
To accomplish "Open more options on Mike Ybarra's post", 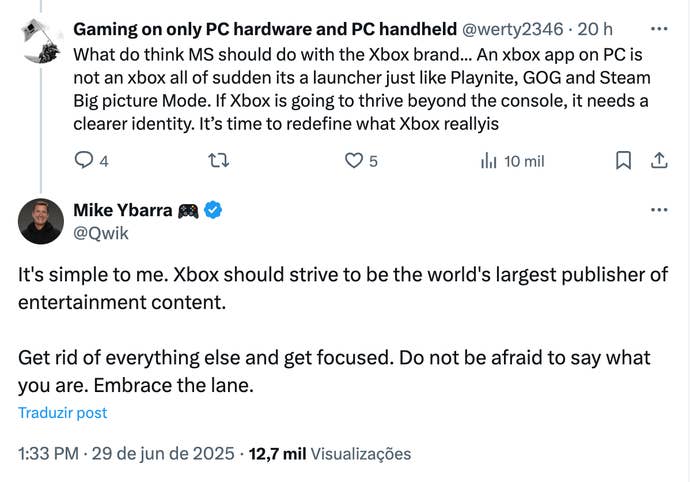I will [x=659, y=210].
